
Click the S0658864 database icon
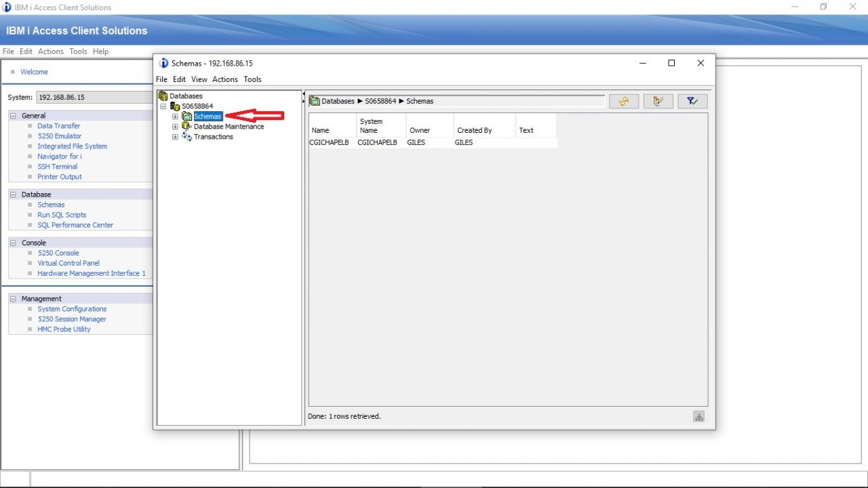coord(175,106)
